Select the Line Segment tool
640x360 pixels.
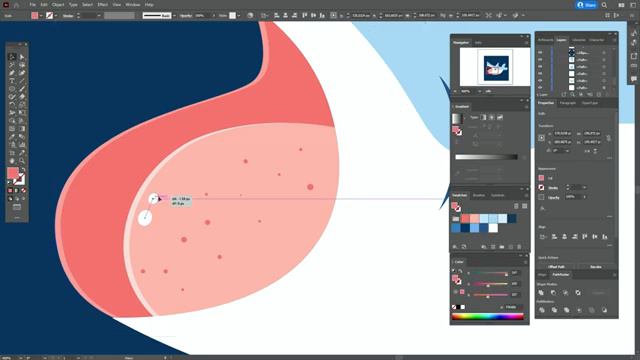[22, 81]
